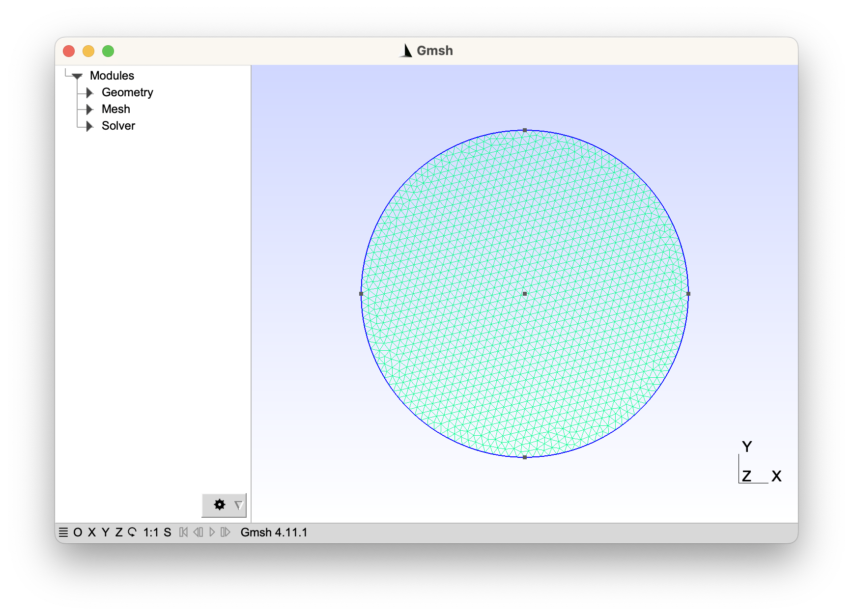Step forward one animation frame

[226, 532]
